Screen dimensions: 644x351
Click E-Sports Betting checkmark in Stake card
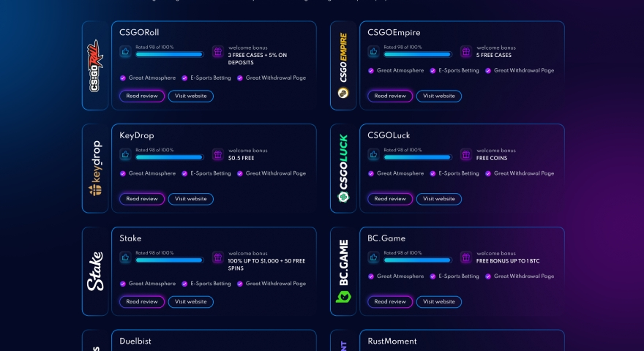pos(184,284)
